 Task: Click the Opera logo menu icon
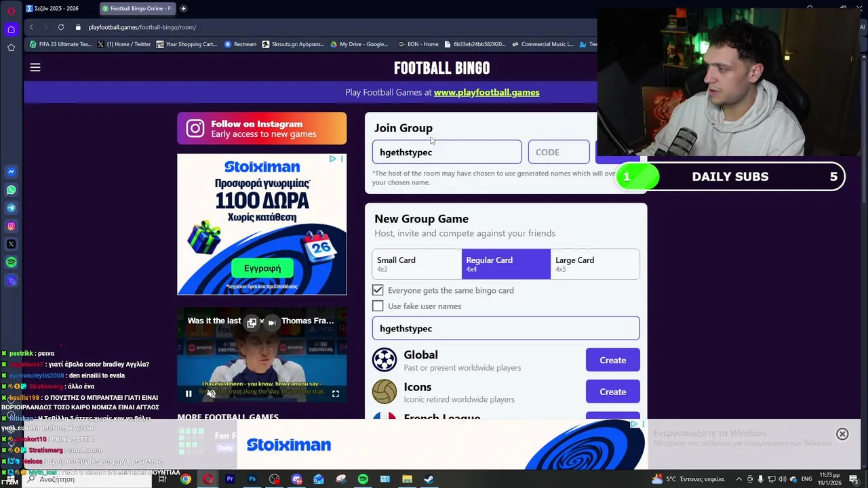pyautogui.click(x=11, y=11)
